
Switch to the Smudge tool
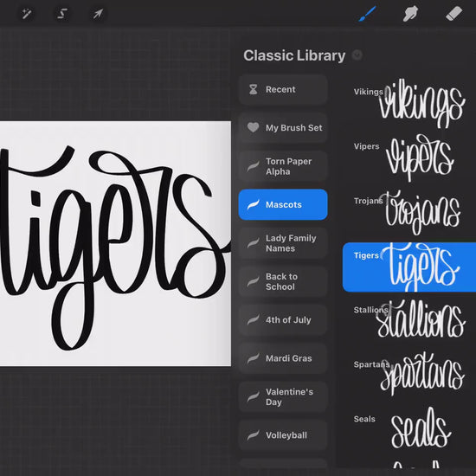tap(410, 14)
